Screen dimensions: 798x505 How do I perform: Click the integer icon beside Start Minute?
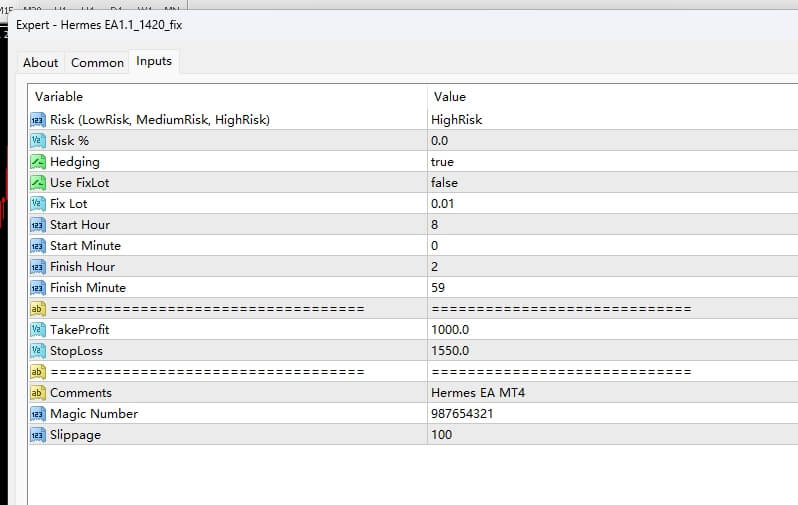[38, 246]
